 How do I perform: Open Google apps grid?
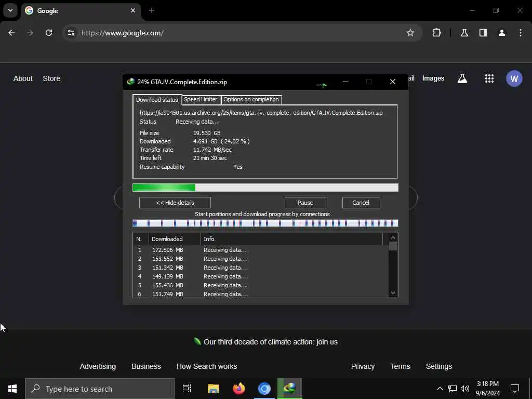[489, 79]
